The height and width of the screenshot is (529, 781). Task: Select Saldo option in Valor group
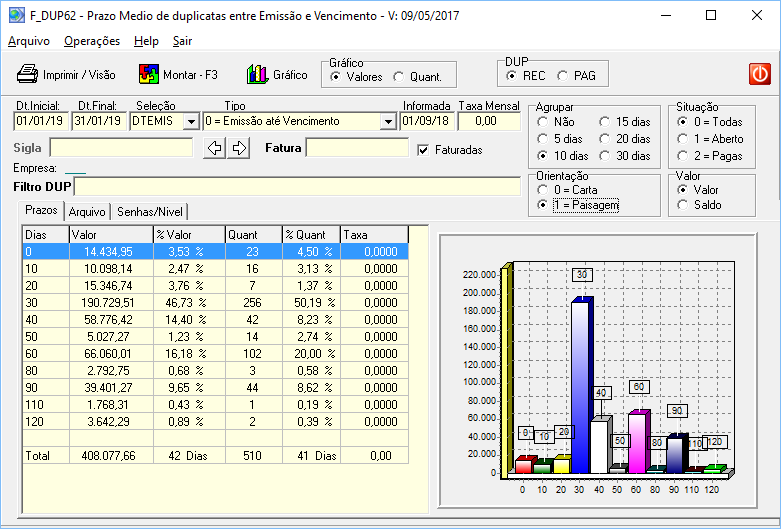click(x=683, y=205)
